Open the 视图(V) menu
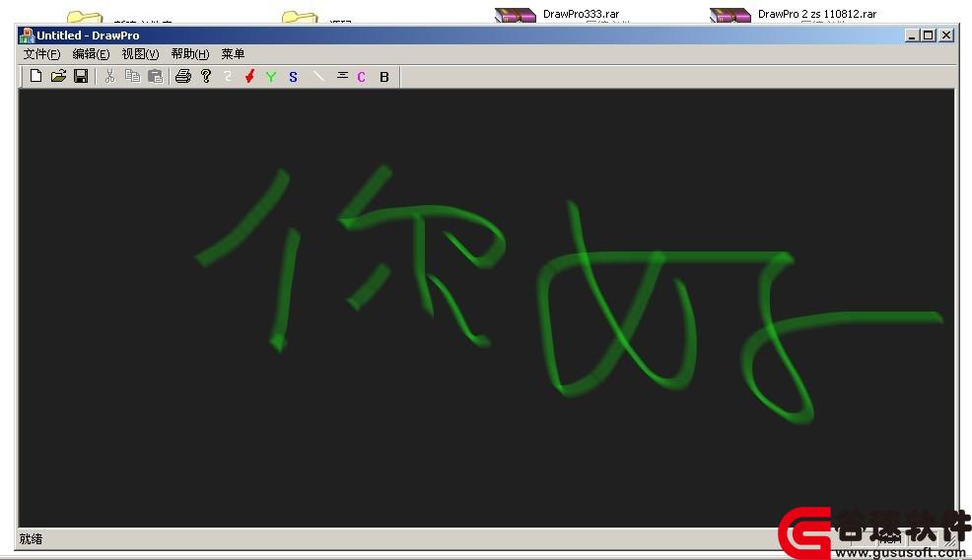The image size is (972, 560). coord(140,54)
